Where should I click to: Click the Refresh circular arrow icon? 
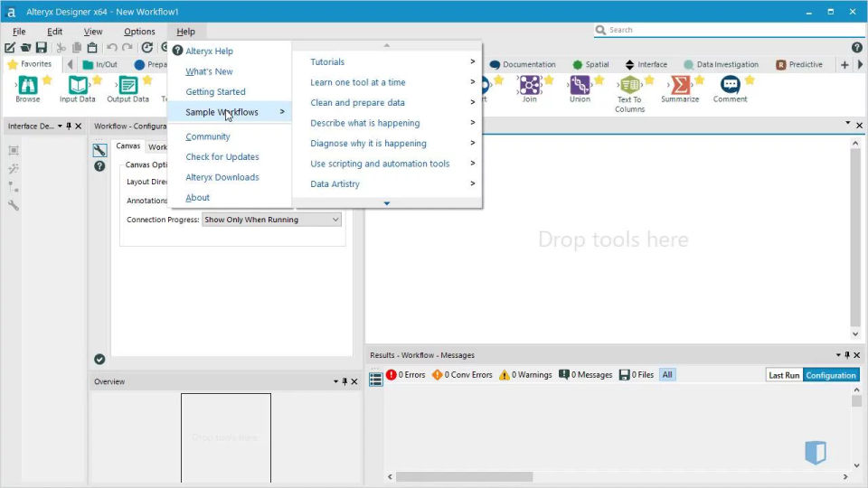click(x=146, y=48)
